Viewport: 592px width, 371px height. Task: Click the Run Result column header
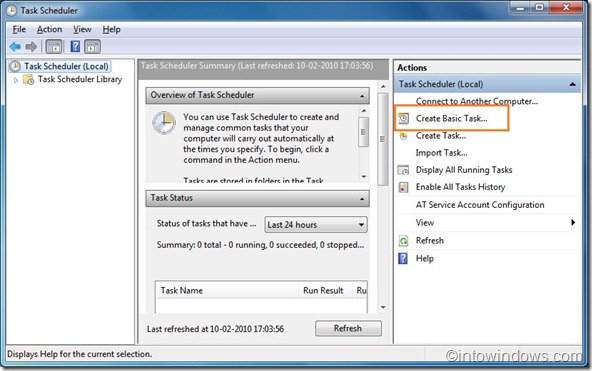(x=325, y=290)
